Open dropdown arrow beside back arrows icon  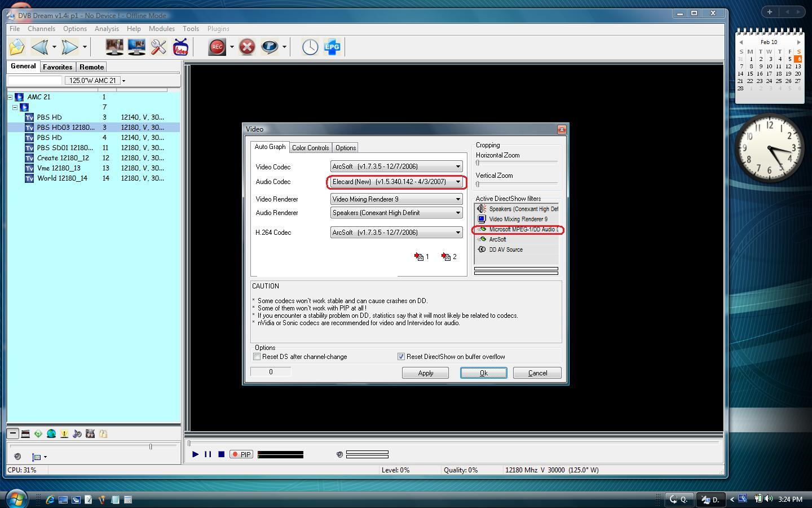pos(54,47)
